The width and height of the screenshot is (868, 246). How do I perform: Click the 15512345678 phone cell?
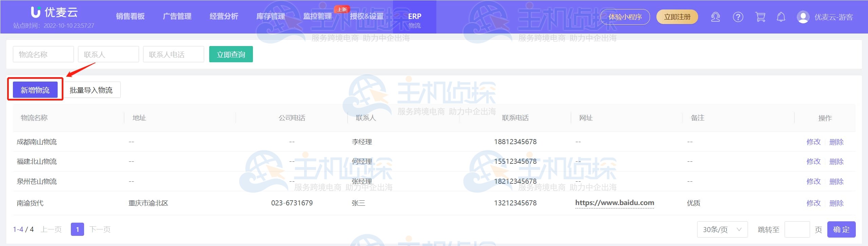click(x=515, y=161)
